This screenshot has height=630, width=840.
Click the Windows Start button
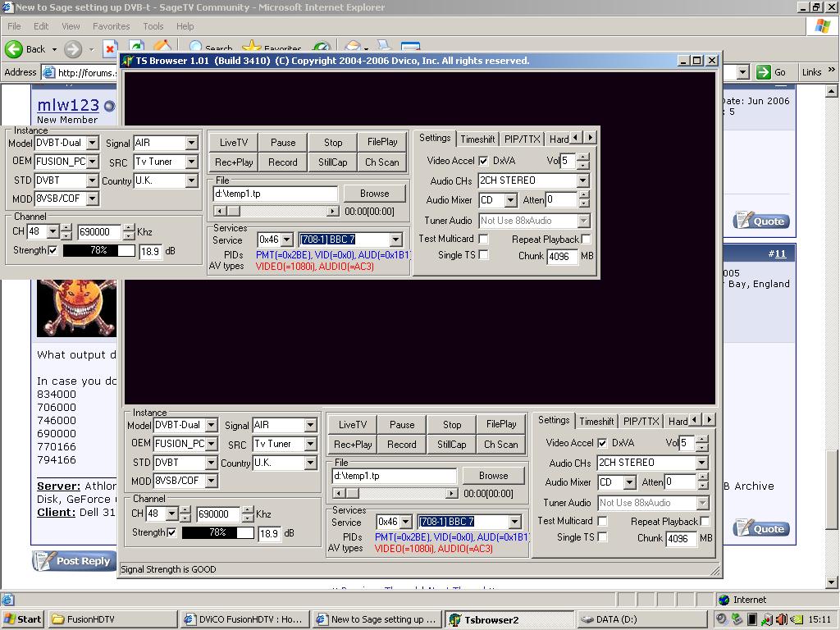coord(22,619)
